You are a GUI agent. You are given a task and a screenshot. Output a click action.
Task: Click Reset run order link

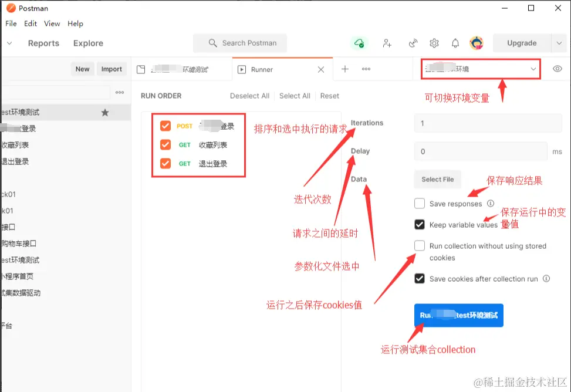(330, 96)
